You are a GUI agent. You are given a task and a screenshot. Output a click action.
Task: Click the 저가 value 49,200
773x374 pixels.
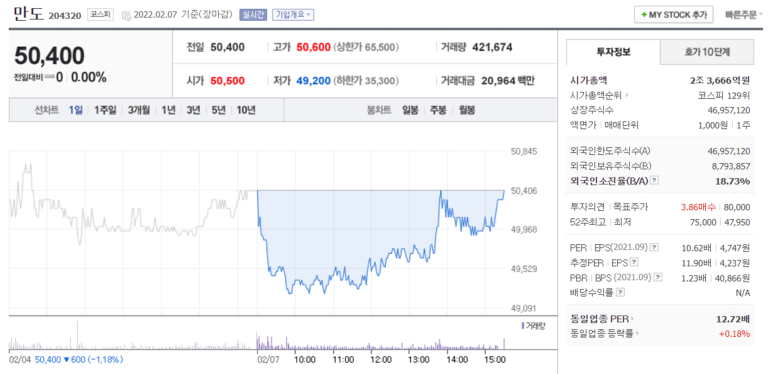tap(314, 81)
